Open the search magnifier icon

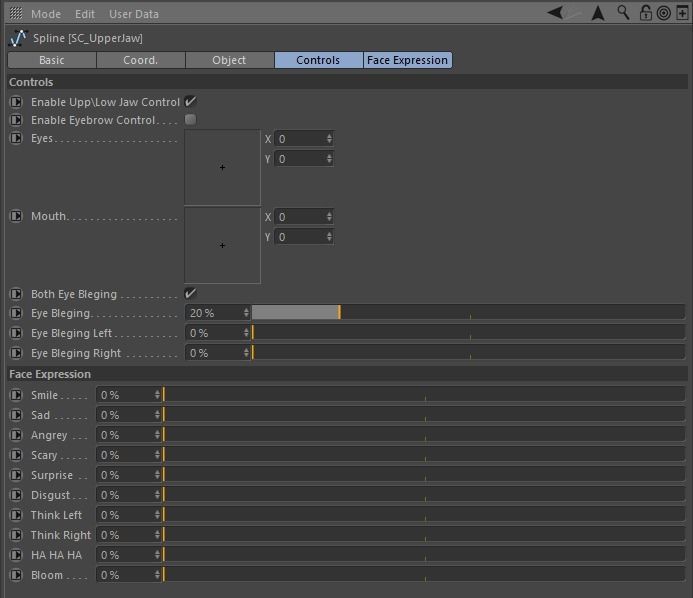(x=623, y=13)
